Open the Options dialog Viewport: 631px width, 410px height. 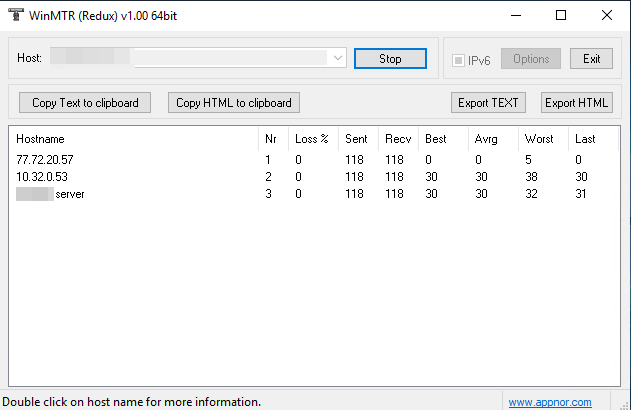[x=531, y=59]
